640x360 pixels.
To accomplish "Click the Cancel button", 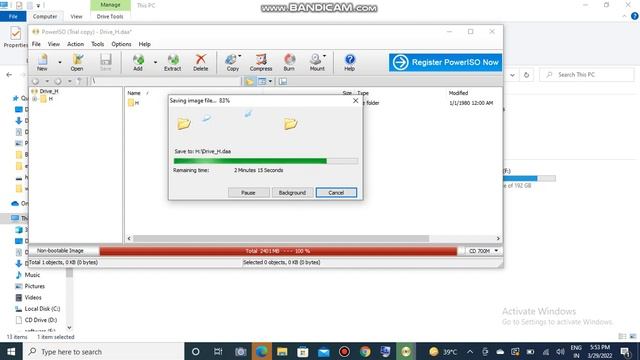I will coord(336,192).
